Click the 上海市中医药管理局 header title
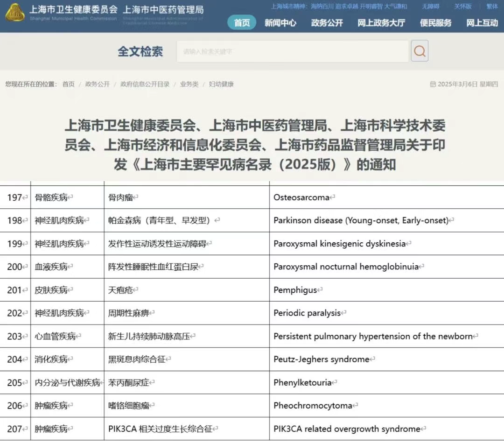Screen dimensions: 504x444 point(163,10)
